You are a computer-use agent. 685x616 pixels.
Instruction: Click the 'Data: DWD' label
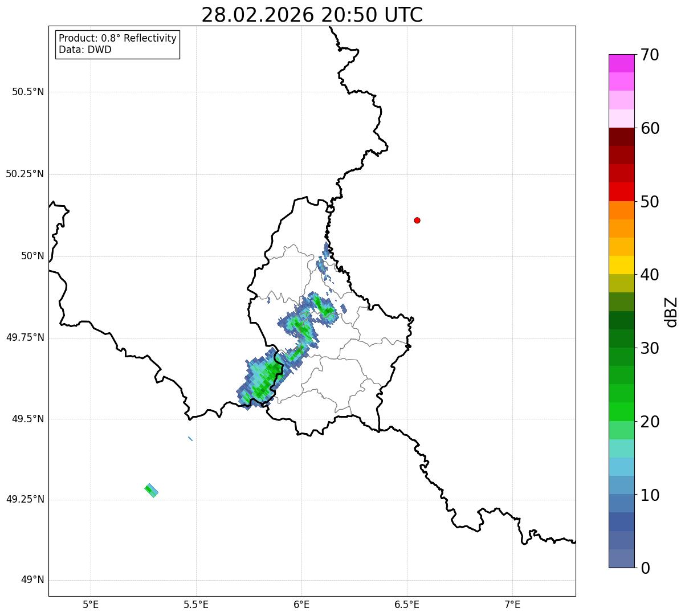point(85,50)
